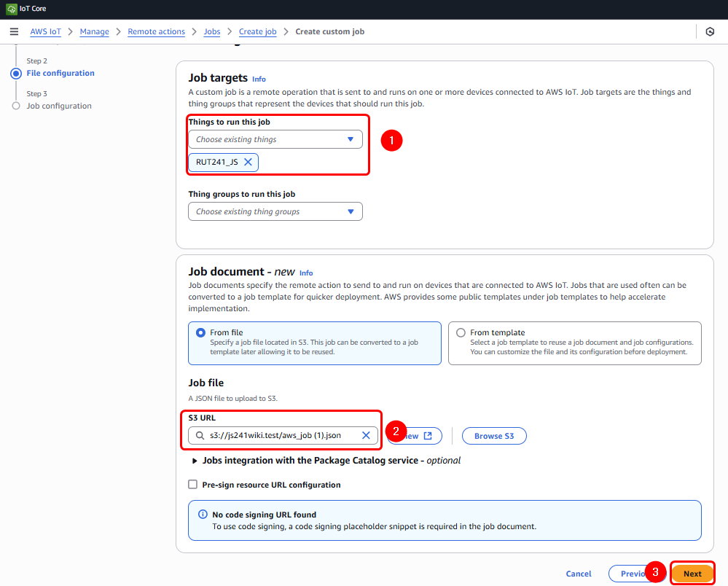Open the Choose existing things dropdown
728x586 pixels.
pyautogui.click(x=275, y=139)
